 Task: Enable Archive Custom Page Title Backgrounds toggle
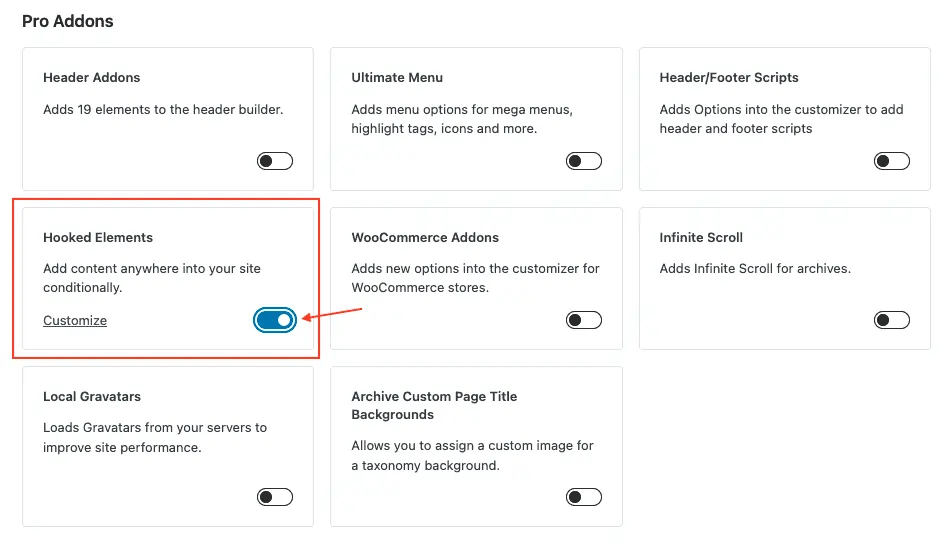point(583,497)
